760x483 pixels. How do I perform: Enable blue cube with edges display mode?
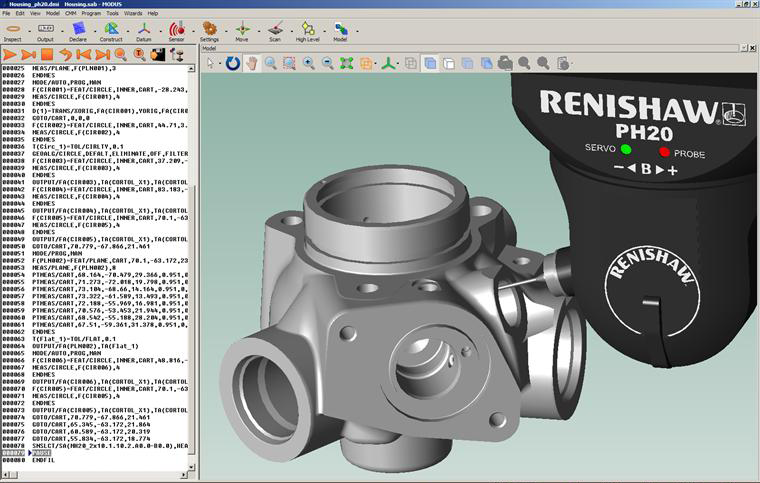pos(487,63)
